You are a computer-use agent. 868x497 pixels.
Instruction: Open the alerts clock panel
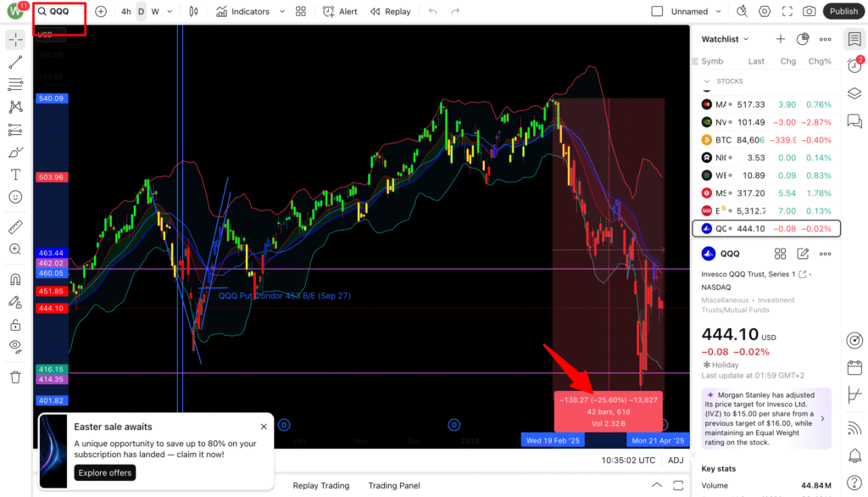[854, 66]
